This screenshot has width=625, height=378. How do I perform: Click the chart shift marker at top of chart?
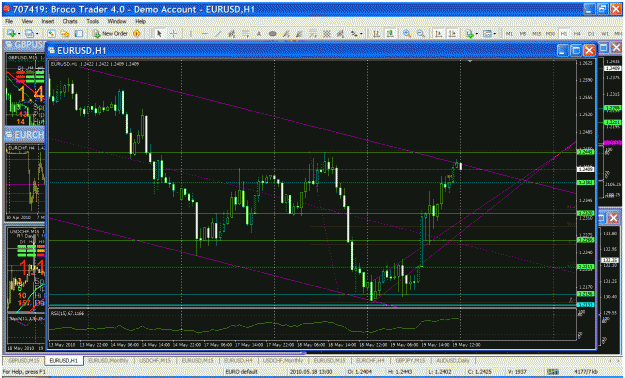(x=470, y=61)
